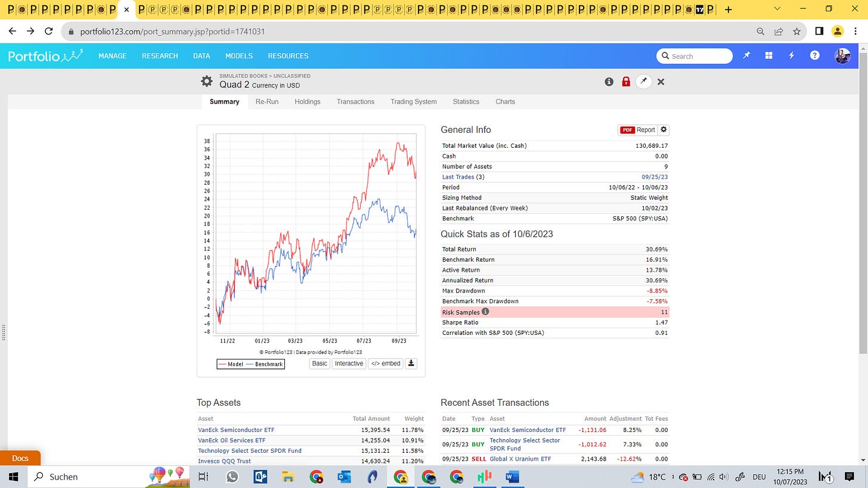Switch to the Statistics tab
The image size is (868, 488).
tap(466, 102)
